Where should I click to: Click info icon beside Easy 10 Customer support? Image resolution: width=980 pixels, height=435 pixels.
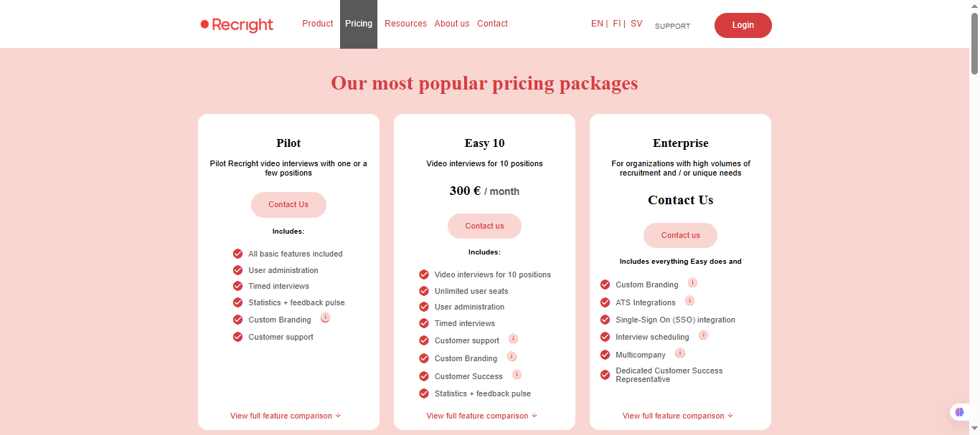513,339
